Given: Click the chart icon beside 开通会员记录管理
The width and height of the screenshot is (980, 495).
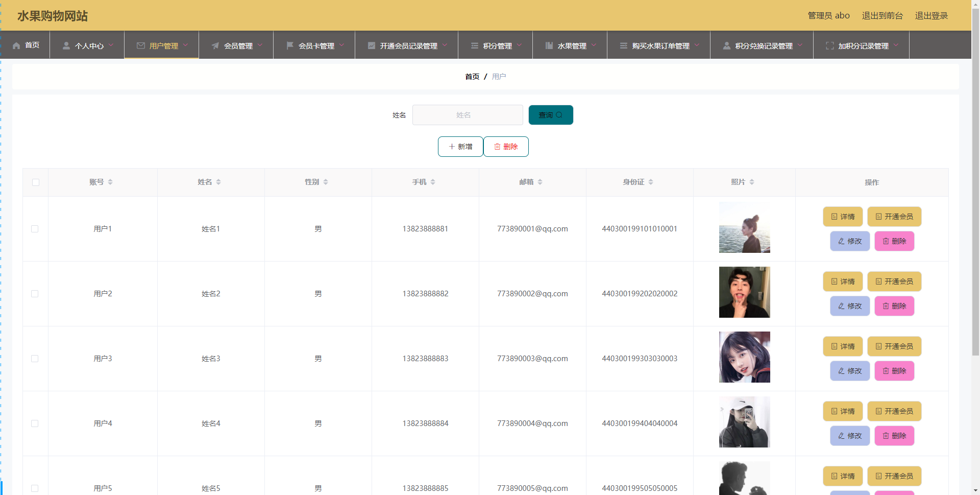Looking at the screenshot, I should (x=372, y=45).
